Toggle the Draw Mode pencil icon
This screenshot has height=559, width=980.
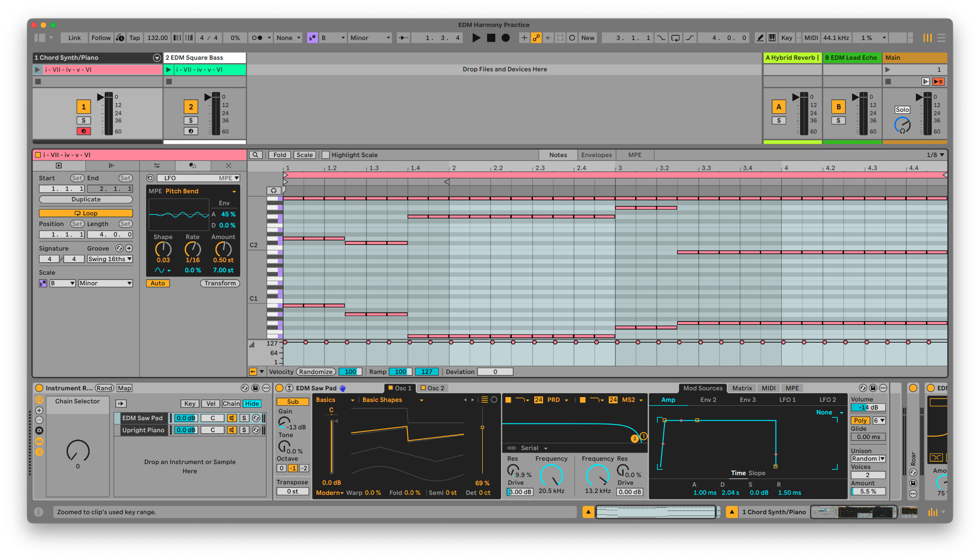pyautogui.click(x=760, y=38)
